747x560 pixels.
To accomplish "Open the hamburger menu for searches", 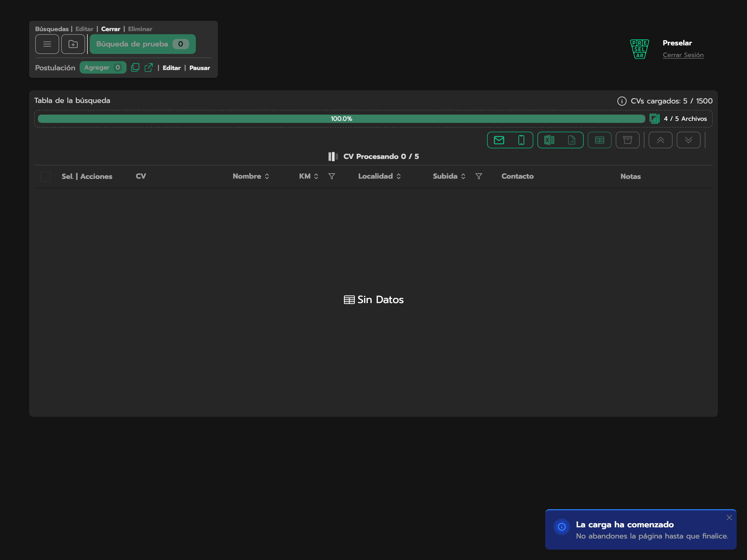I will pos(47,44).
